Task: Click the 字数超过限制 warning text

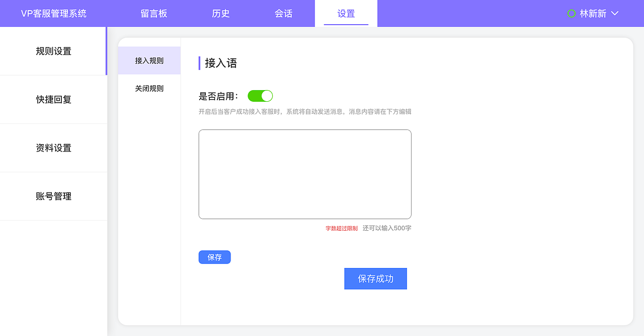Action: [341, 228]
